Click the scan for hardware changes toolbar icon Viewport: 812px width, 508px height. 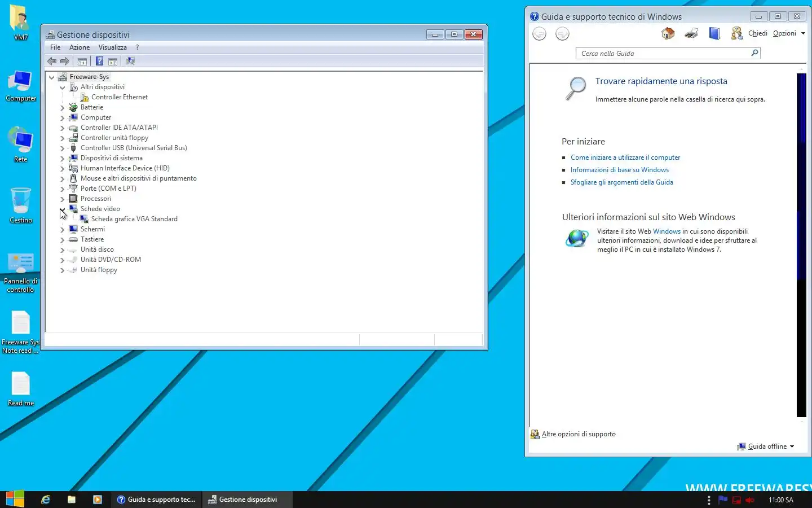pyautogui.click(x=130, y=61)
